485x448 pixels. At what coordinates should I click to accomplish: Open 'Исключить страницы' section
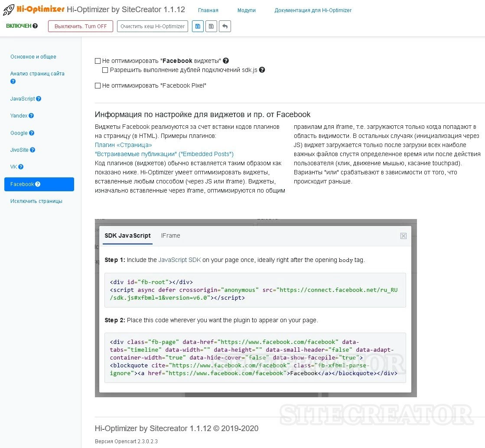click(x=36, y=201)
